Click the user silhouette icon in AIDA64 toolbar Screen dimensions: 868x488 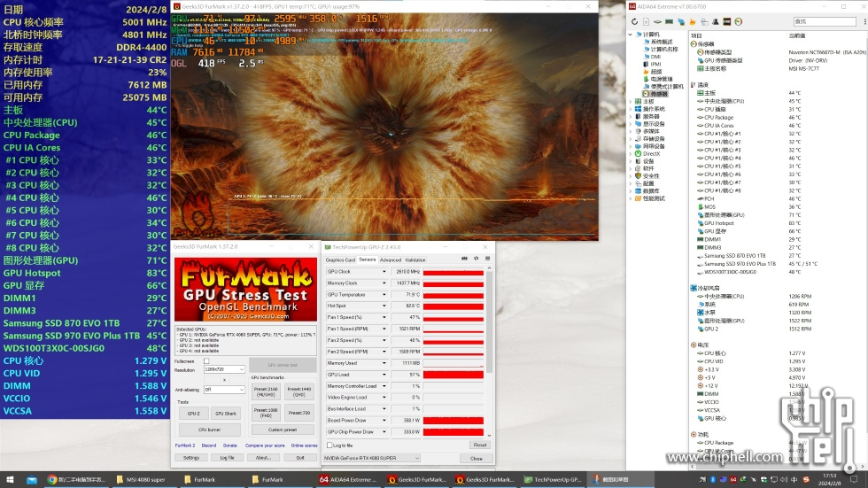click(716, 21)
